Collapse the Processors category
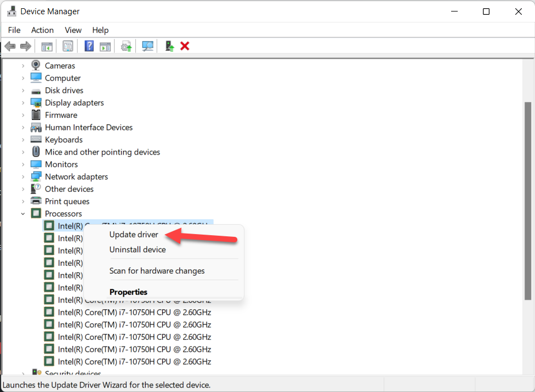Viewport: 535px width, 392px height. coord(23,214)
